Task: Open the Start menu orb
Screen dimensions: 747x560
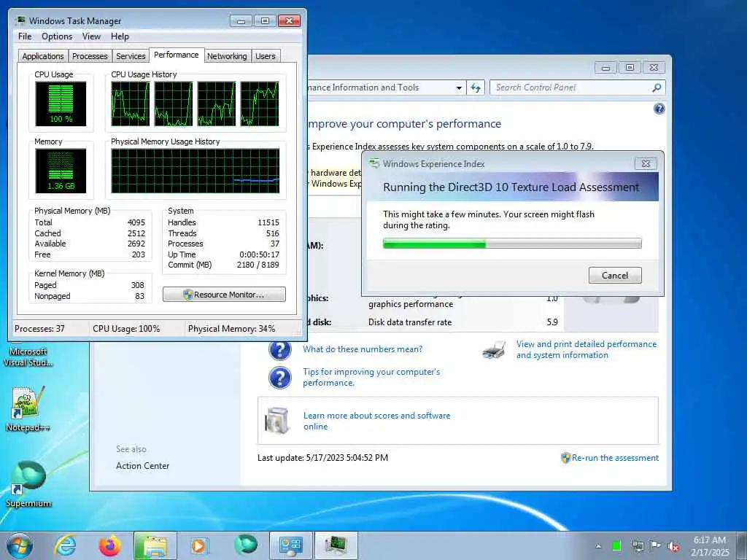Action: pos(20,545)
